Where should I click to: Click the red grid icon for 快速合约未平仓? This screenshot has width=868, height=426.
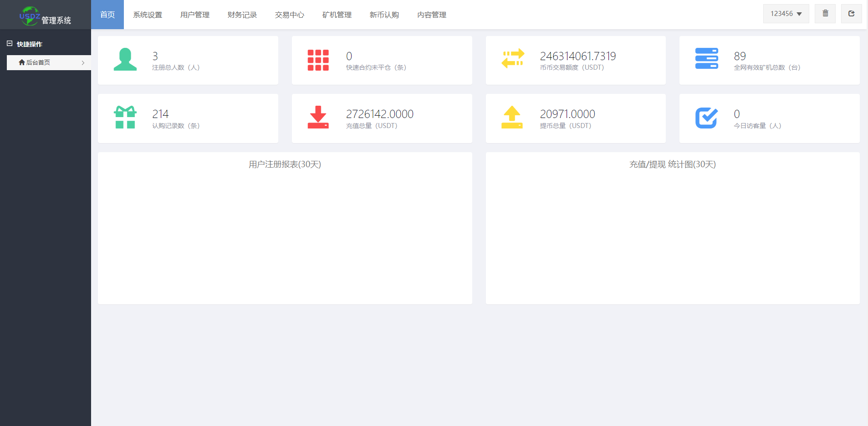[x=318, y=60]
